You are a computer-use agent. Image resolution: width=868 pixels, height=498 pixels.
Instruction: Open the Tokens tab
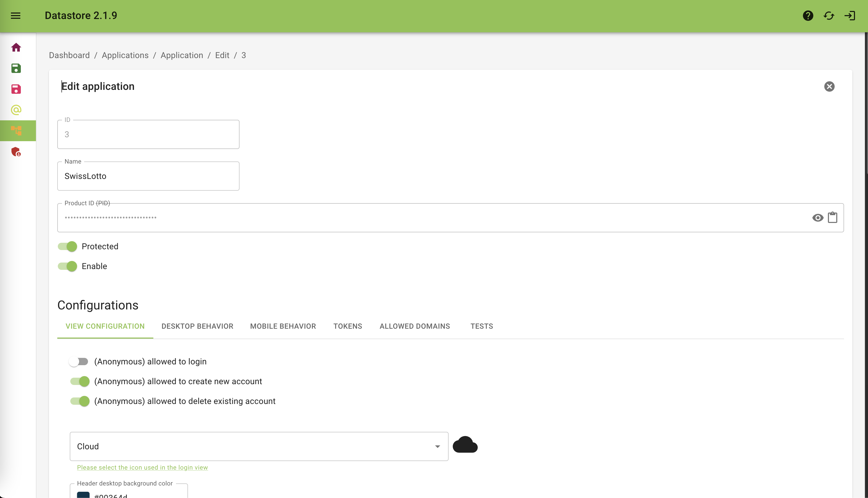coord(347,326)
